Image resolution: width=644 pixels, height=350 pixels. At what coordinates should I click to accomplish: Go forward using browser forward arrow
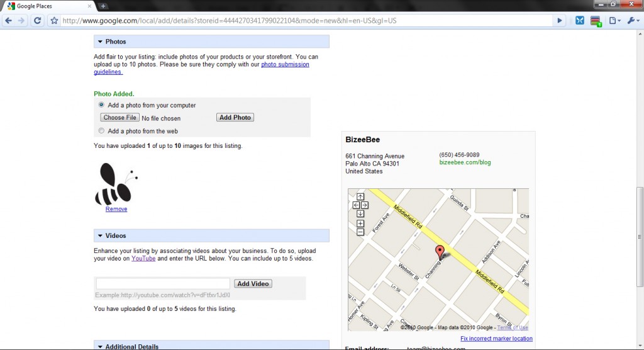[21, 21]
